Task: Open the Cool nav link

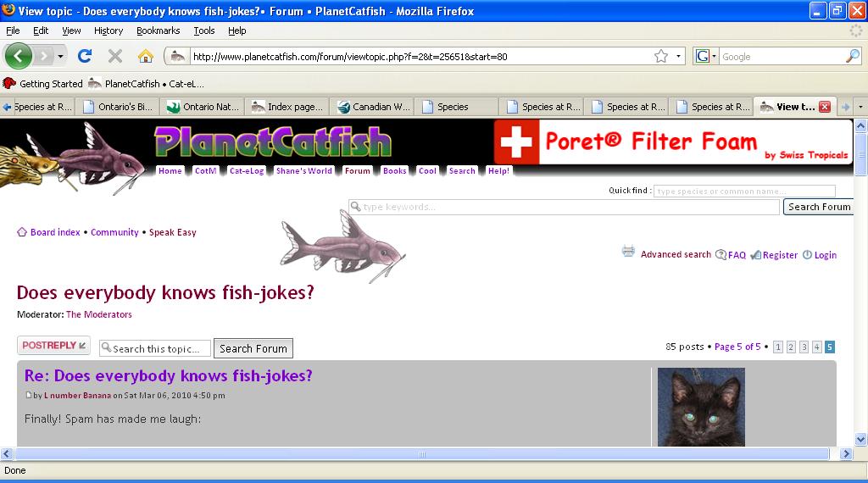Action: click(427, 171)
